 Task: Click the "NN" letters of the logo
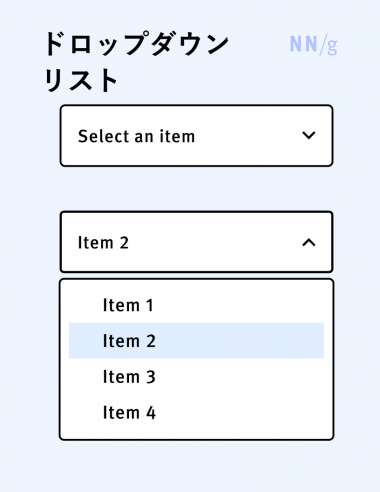tap(303, 44)
